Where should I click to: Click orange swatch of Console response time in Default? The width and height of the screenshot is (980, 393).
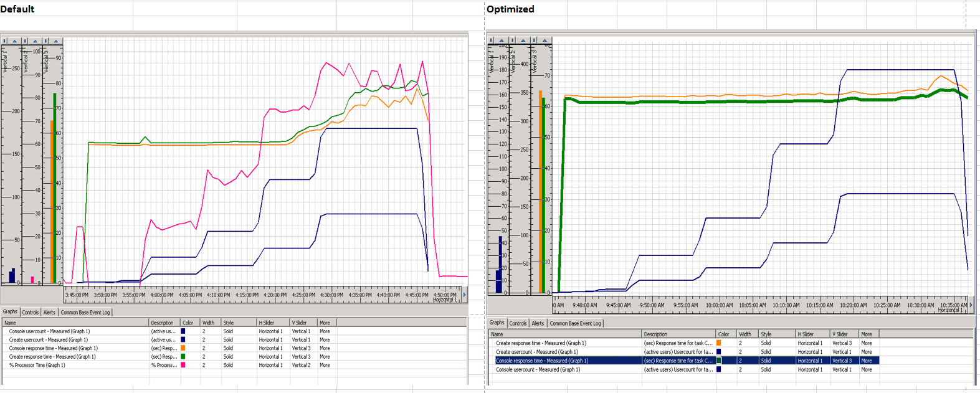tap(183, 348)
